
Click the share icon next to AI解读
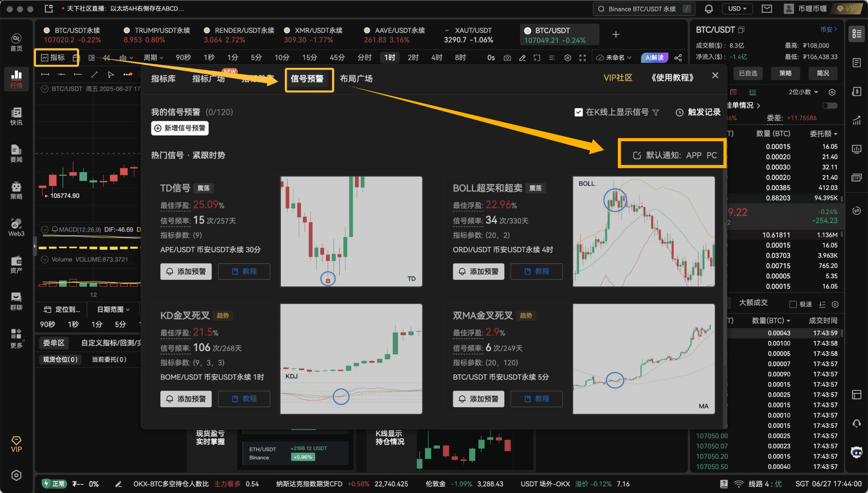point(678,58)
